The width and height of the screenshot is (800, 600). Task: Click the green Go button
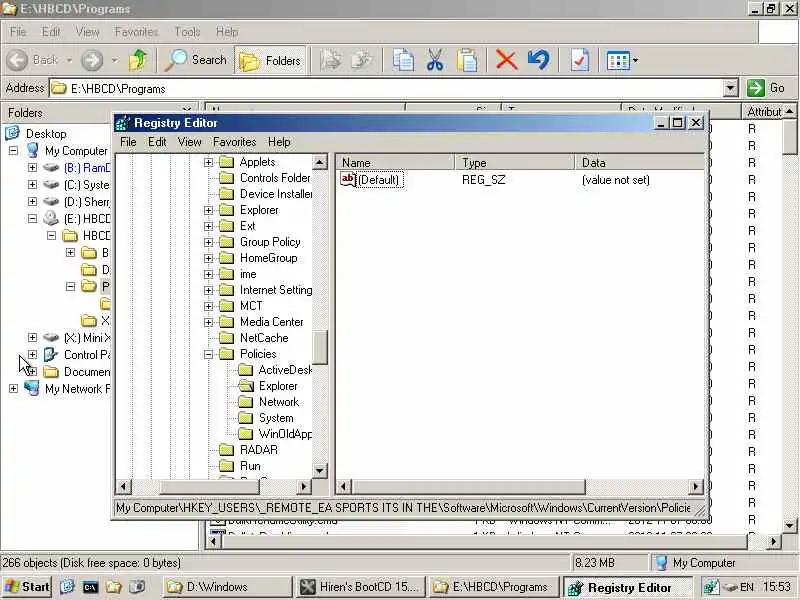[x=766, y=88]
